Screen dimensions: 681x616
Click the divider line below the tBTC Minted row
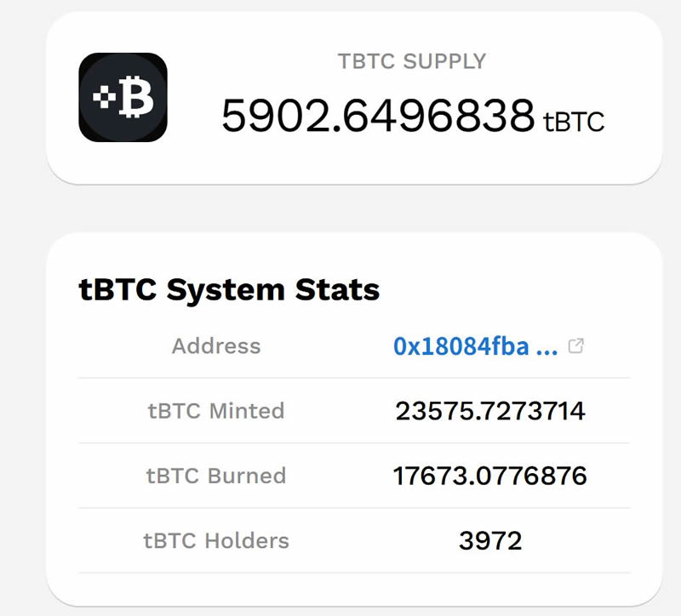pos(354,443)
